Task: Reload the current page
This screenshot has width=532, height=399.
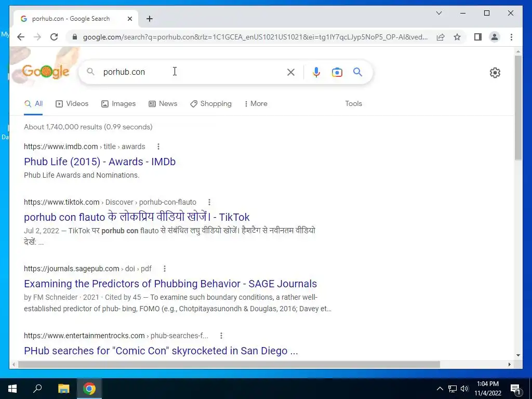Action: (x=54, y=37)
